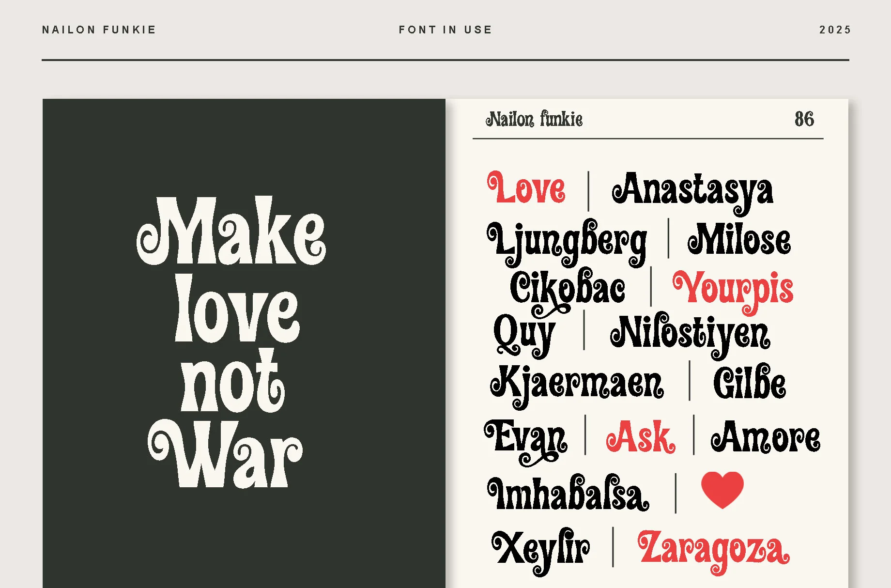This screenshot has height=588, width=891.
Task: Click the page number 86
Action: point(804,119)
